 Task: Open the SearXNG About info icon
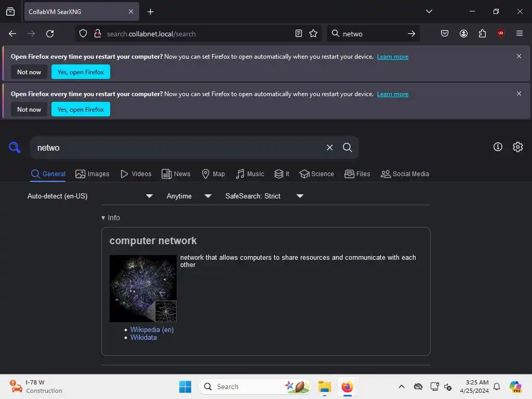[x=498, y=147]
